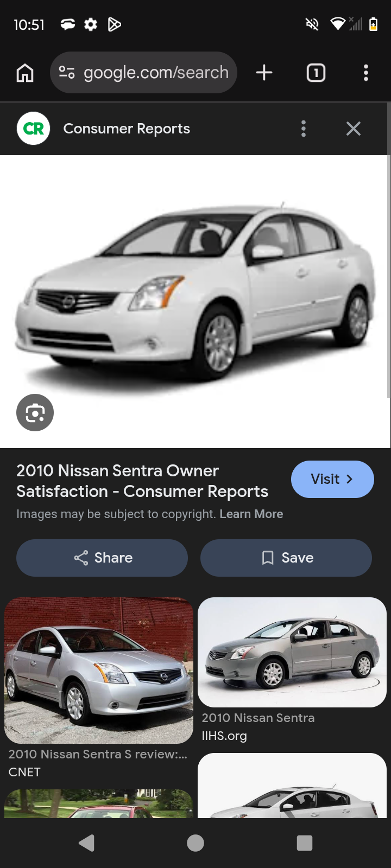Tap the Consumer Reports CR logo

click(x=34, y=129)
